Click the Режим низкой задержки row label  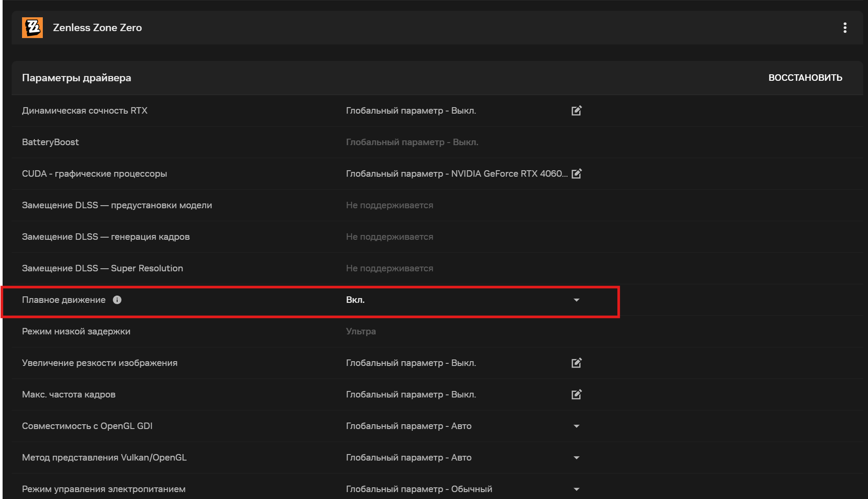tap(76, 331)
